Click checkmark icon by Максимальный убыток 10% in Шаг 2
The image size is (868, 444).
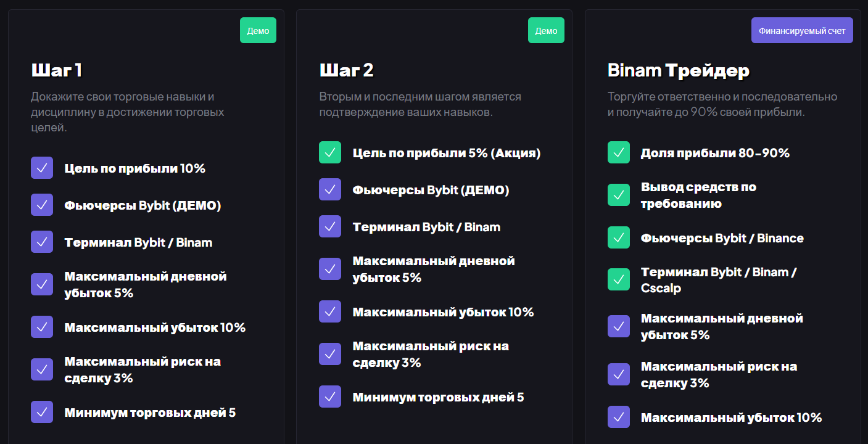[x=330, y=311]
